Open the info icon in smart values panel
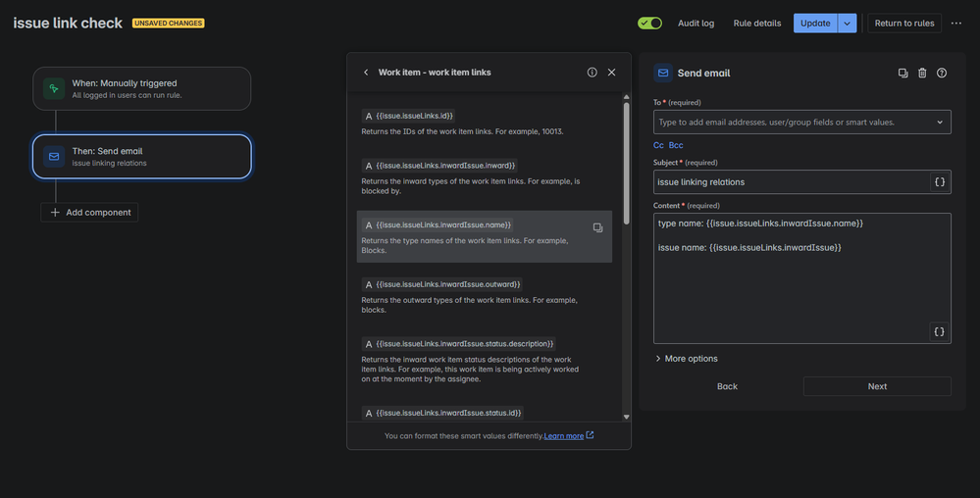The image size is (980, 498). tap(592, 73)
